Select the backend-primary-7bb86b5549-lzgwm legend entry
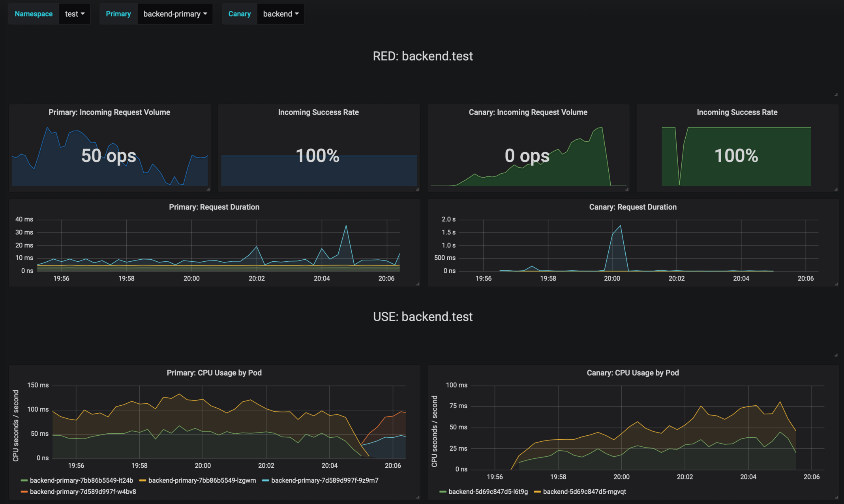This screenshot has width=844, height=504. 202,480
